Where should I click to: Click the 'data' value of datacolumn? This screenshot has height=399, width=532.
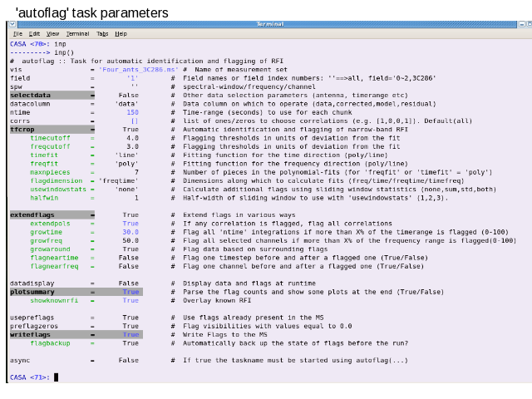click(x=126, y=104)
